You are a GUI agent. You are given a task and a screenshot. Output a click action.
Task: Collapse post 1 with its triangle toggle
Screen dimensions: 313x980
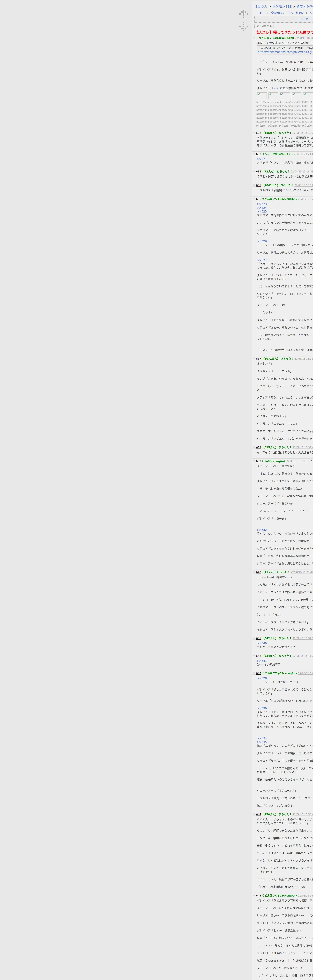click(x=254, y=38)
